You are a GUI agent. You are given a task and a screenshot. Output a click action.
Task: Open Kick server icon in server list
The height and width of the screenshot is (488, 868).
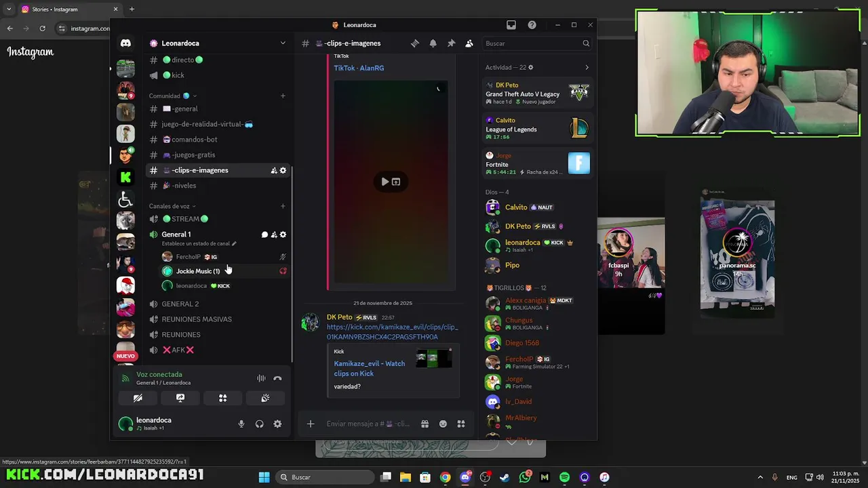click(x=125, y=177)
